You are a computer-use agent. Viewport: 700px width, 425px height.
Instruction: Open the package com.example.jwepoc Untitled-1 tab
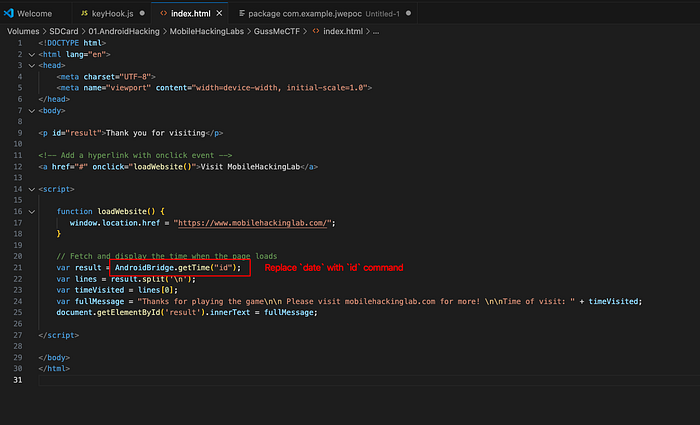[324, 13]
